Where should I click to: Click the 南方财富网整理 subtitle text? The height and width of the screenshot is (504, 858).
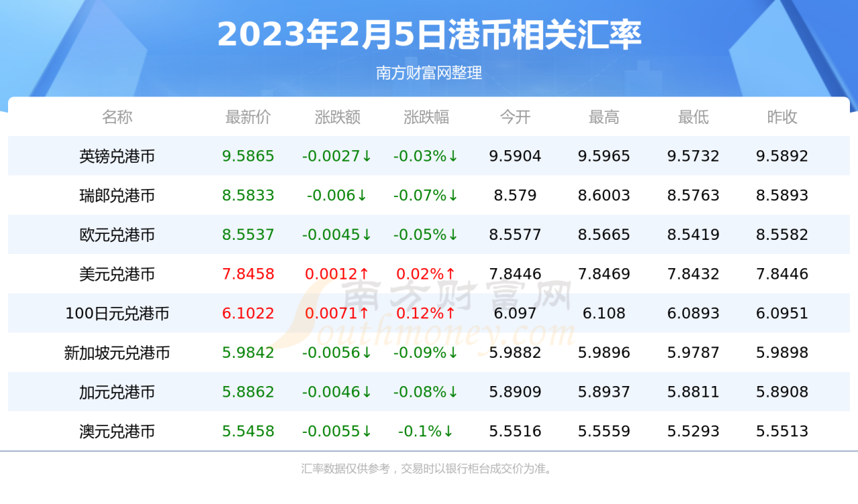429,73
